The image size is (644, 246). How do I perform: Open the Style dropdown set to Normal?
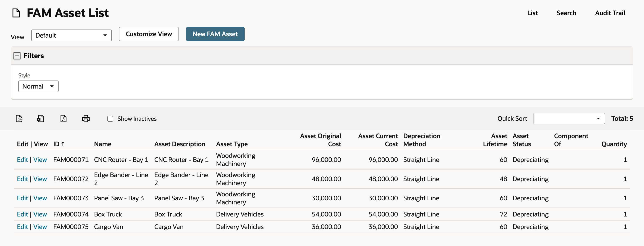38,86
